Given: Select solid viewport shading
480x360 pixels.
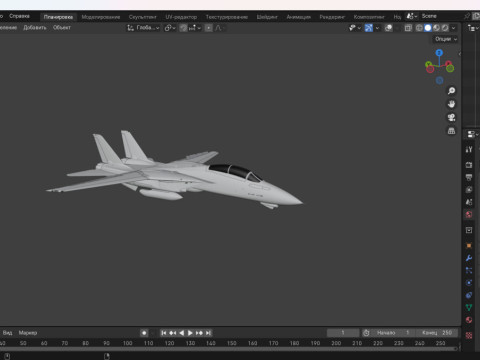Looking at the screenshot, I should click(x=428, y=28).
